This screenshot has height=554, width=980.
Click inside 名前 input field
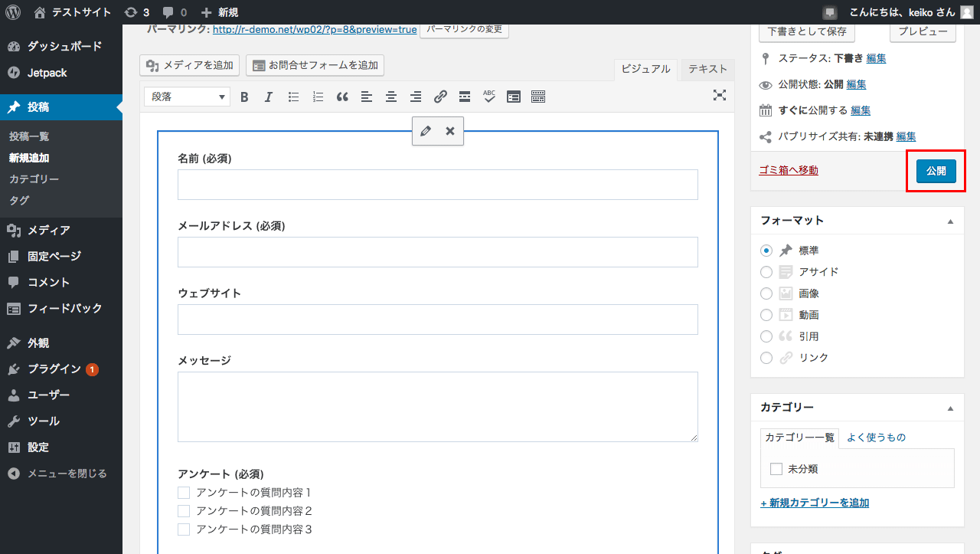[438, 185]
